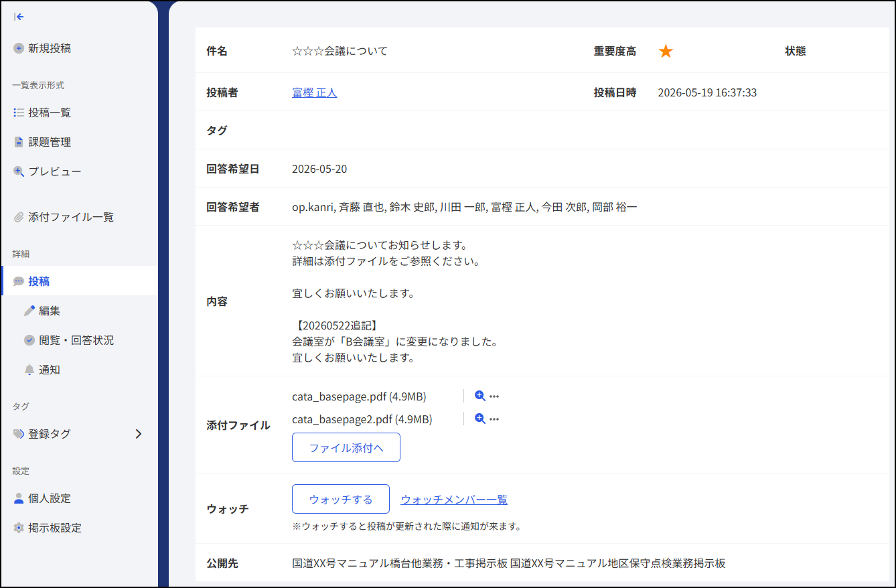Click the checkmark icon beside 閲覧・回答状況
The width and height of the screenshot is (896, 588).
[29, 340]
